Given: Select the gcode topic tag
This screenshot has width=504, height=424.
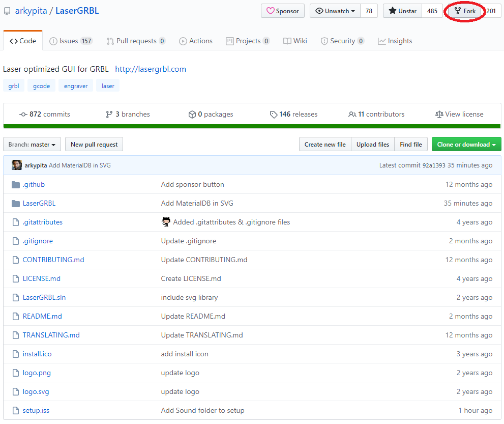Looking at the screenshot, I should click(42, 86).
